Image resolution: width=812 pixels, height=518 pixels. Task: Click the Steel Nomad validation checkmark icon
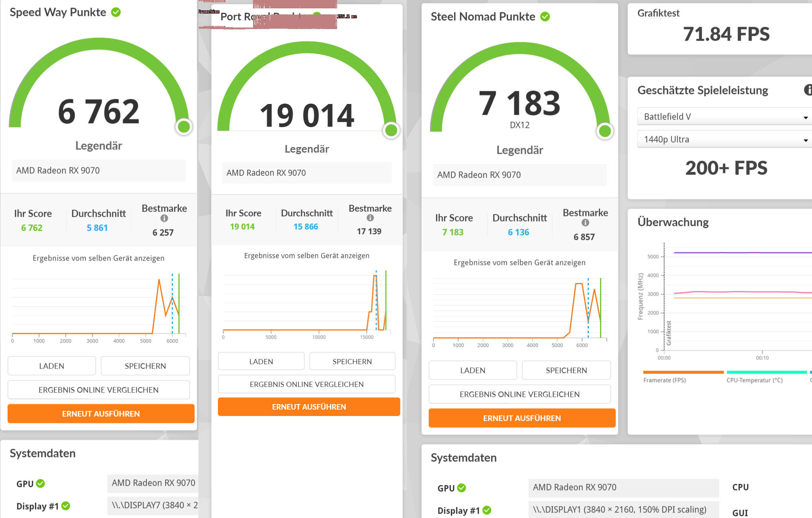tap(545, 17)
